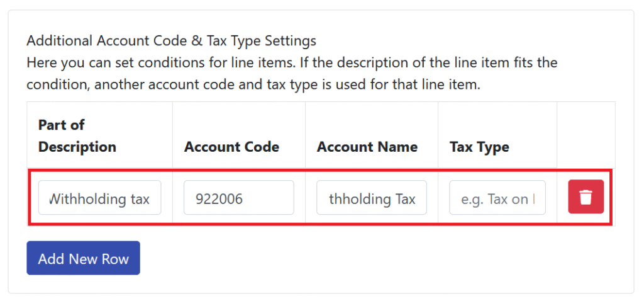Click the Add New Row button
This screenshot has height=301, width=644.
(x=84, y=258)
